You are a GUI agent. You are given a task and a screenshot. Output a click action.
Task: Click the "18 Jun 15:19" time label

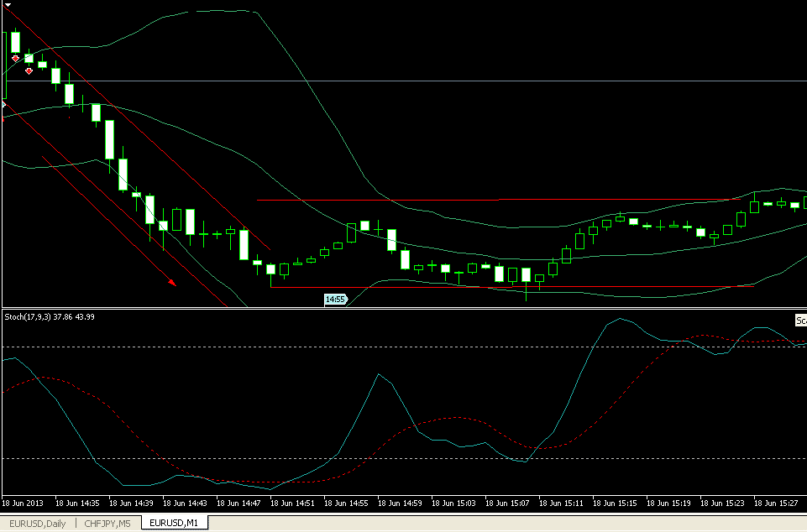click(x=669, y=503)
